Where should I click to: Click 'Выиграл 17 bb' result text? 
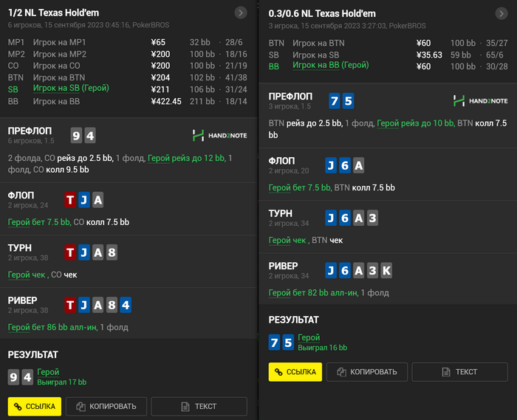[x=62, y=382]
